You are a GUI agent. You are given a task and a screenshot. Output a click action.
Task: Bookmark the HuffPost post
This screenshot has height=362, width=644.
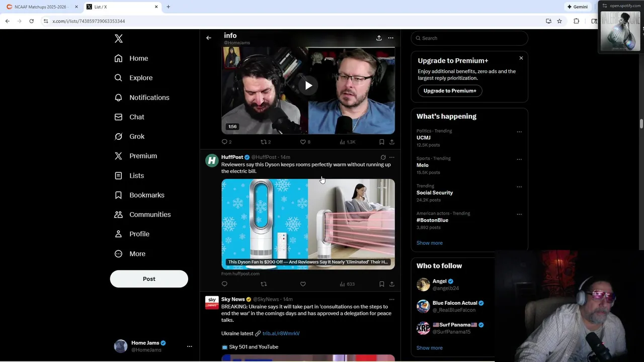click(382, 284)
